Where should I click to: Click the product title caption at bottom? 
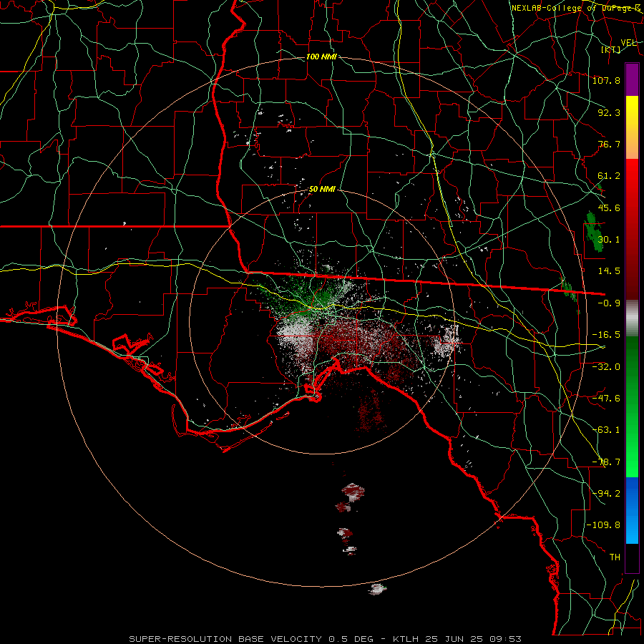(326, 639)
